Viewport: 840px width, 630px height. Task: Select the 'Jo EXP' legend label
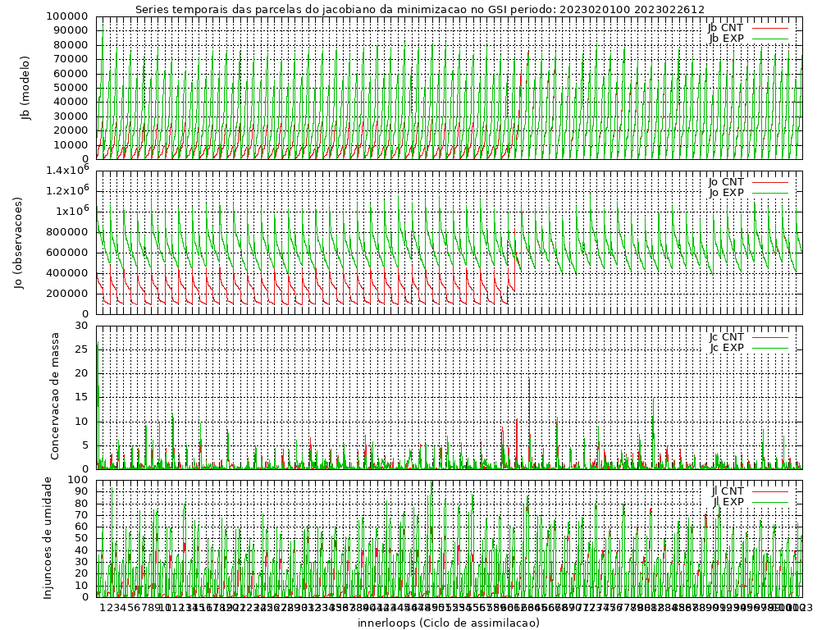725,192
